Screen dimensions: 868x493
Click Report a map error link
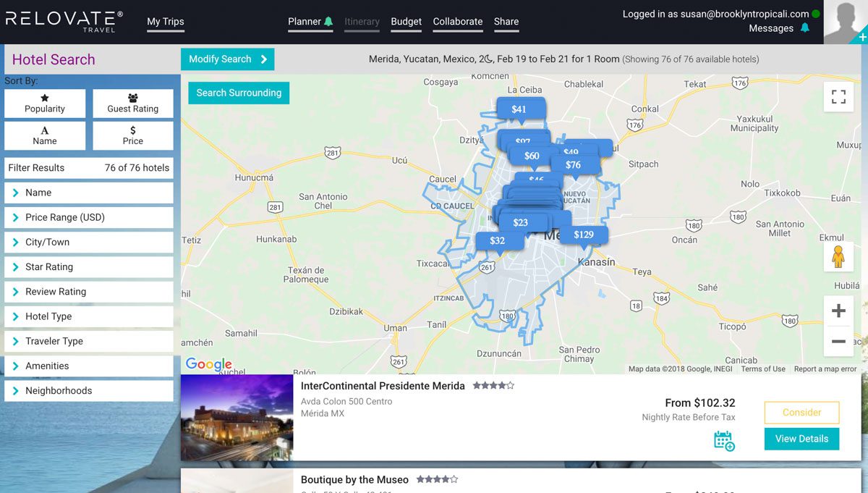825,369
